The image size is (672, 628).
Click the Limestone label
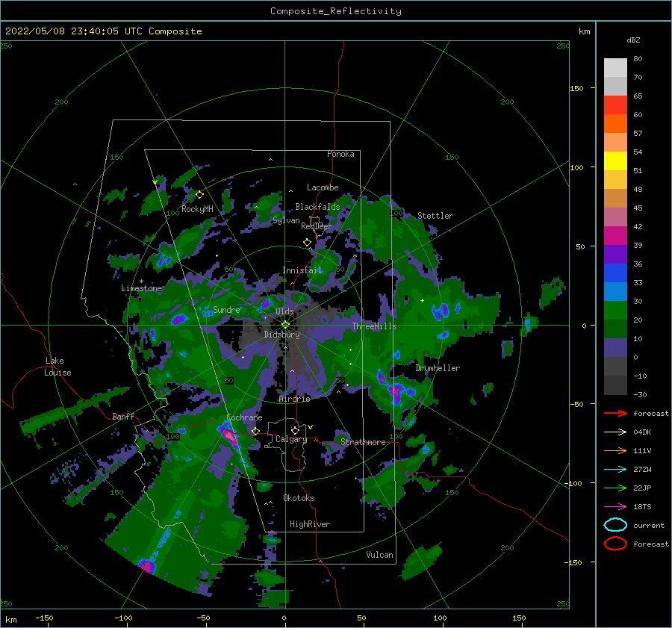[141, 288]
